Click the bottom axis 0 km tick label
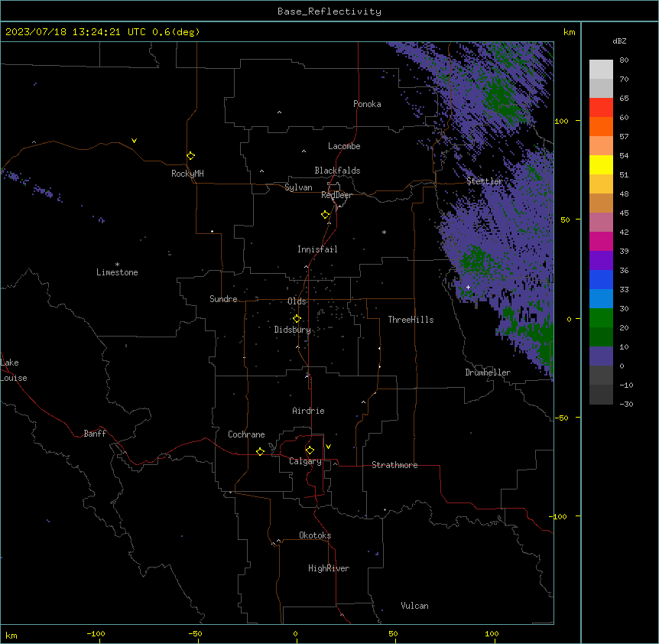Image resolution: width=659 pixels, height=644 pixels. (295, 633)
